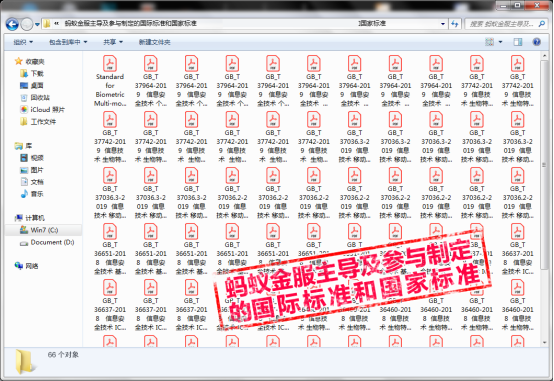Screen dimensions: 554x381
Task: Expand the address bar double-chevron breadcrumb
Action: pyautogui.click(x=57, y=24)
